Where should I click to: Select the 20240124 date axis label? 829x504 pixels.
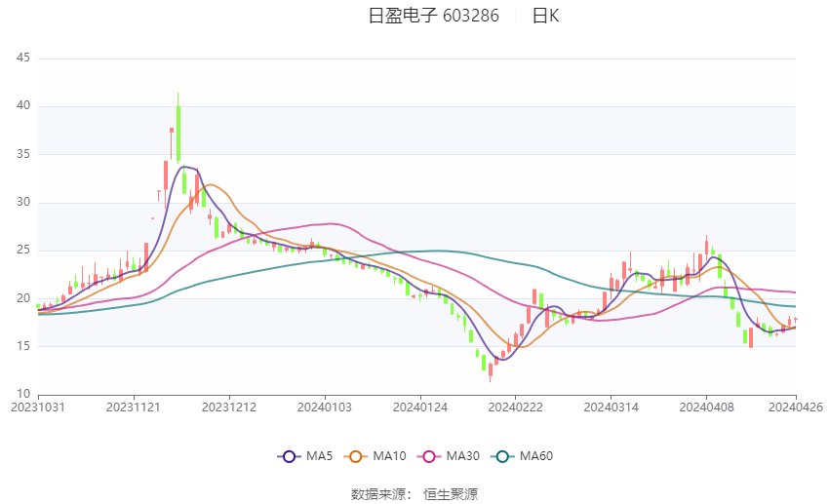[420, 407]
